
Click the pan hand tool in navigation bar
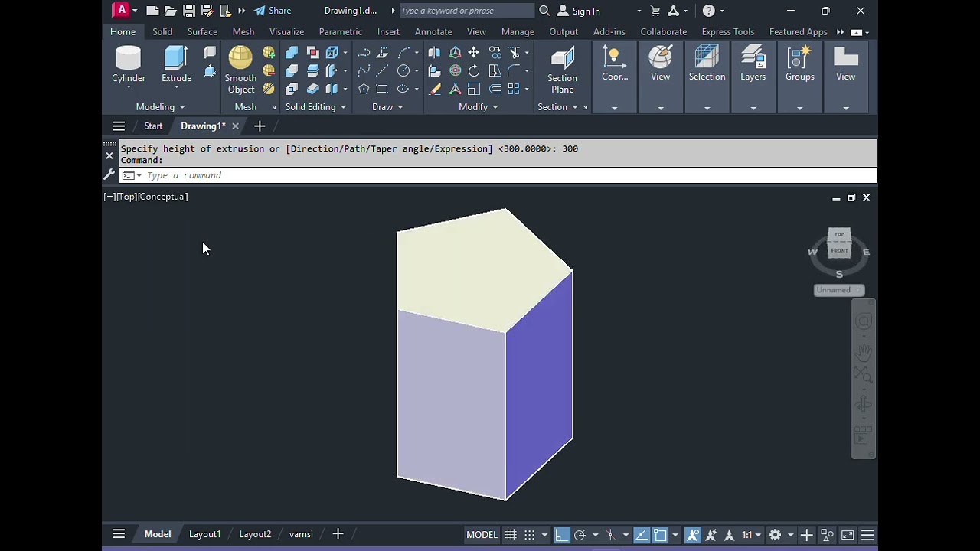pos(864,352)
